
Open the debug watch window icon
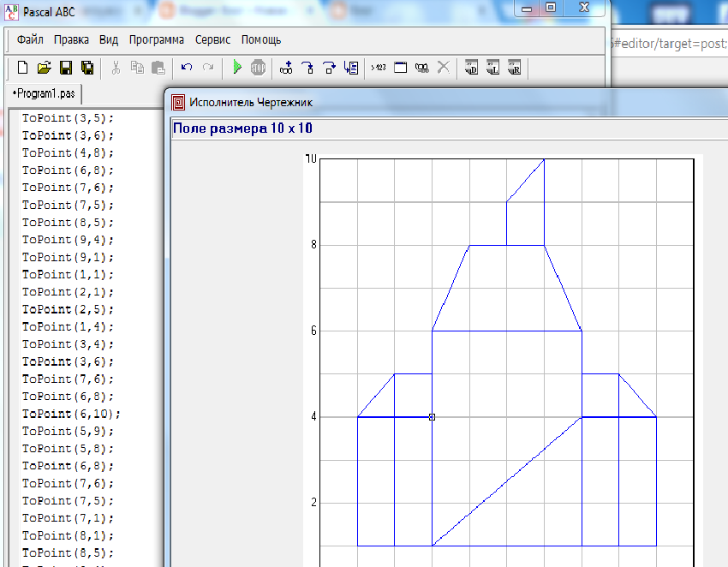[x=422, y=68]
